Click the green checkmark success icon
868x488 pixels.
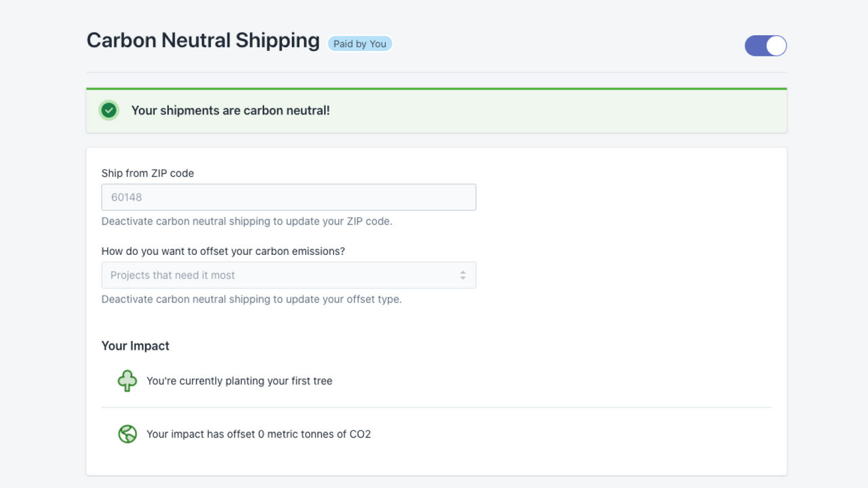108,110
